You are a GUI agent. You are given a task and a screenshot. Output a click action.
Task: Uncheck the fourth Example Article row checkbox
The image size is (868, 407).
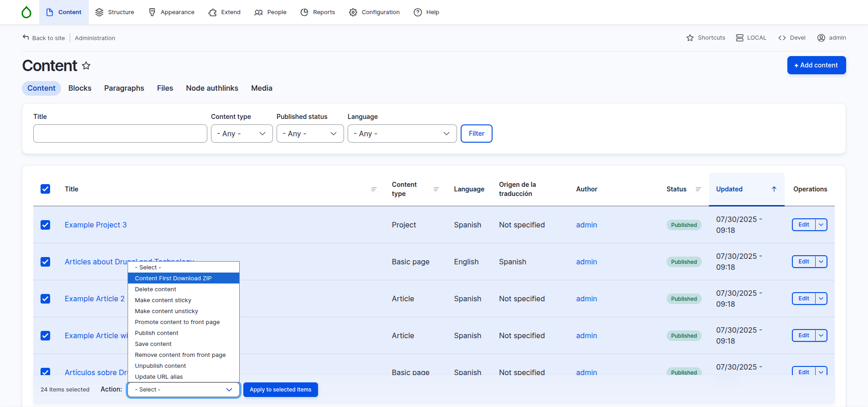point(46,335)
